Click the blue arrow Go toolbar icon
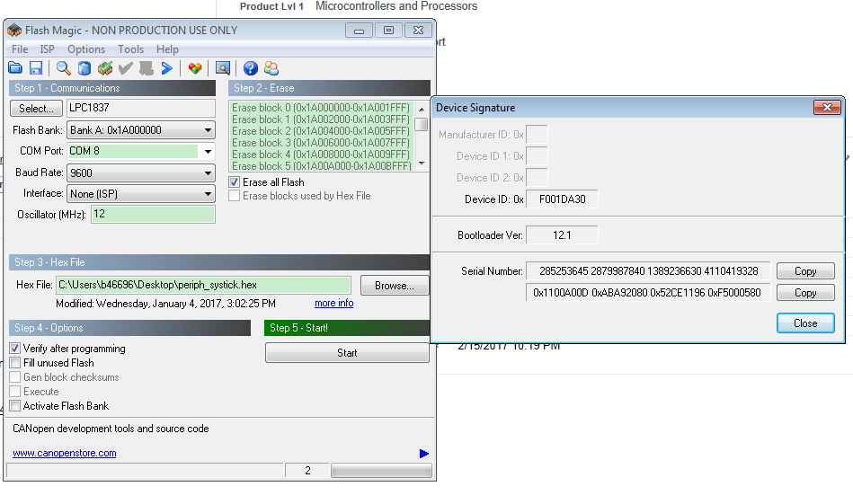This screenshot has height=504, width=853. (167, 68)
